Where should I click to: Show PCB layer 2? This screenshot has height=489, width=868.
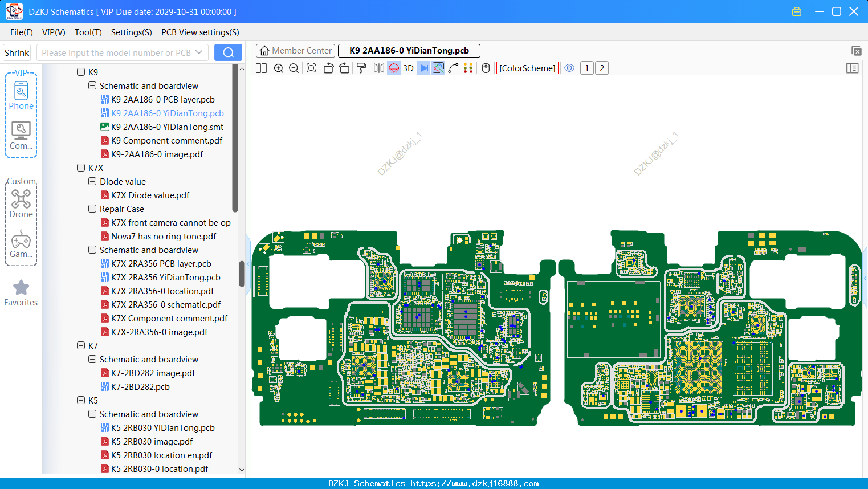click(602, 68)
